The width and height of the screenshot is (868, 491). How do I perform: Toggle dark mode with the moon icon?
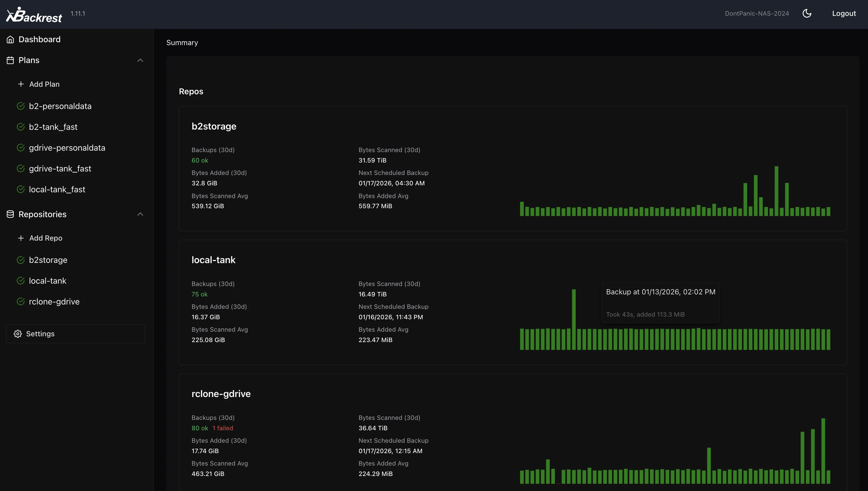coord(807,13)
